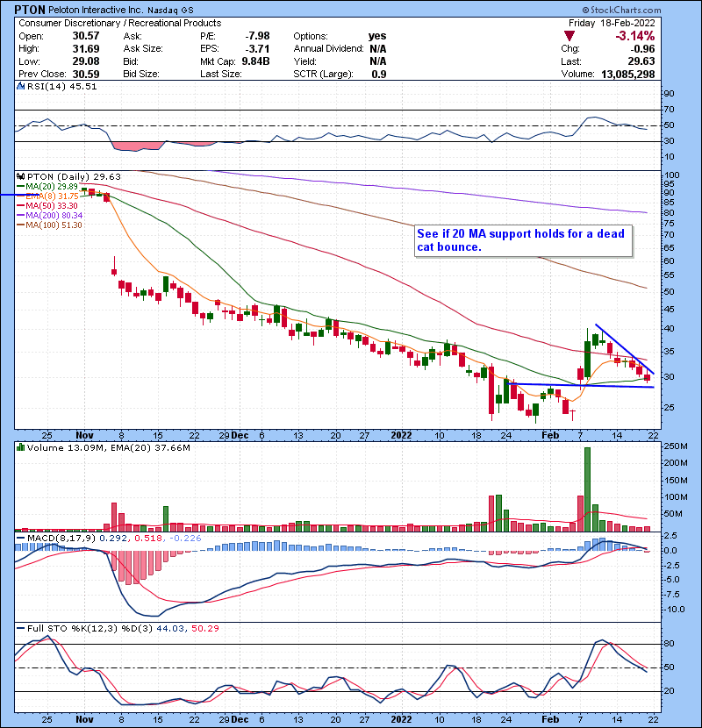Click the tallest green volume bar on Feb 8
The image size is (702, 728).
(587, 489)
